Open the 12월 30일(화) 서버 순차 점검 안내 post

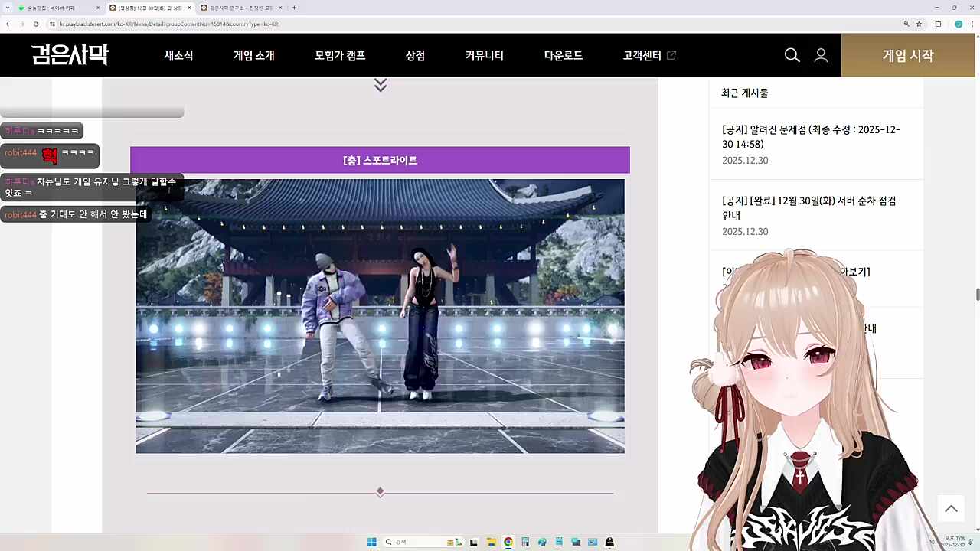(809, 207)
